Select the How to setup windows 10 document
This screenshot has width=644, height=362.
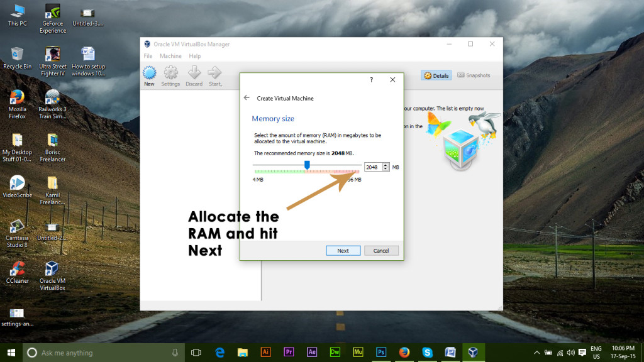88,62
